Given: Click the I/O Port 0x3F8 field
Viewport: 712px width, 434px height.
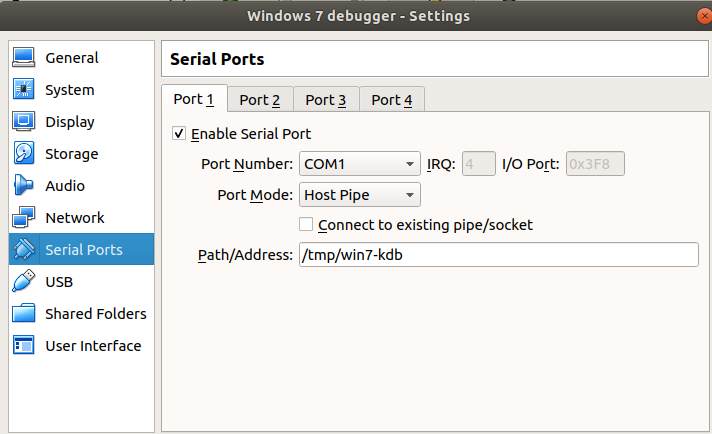Looking at the screenshot, I should click(x=595, y=163).
